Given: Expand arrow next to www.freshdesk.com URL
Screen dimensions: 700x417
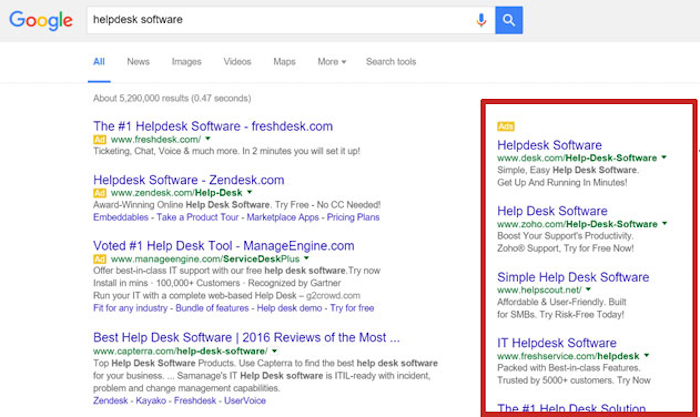Looking at the screenshot, I should (208, 139).
